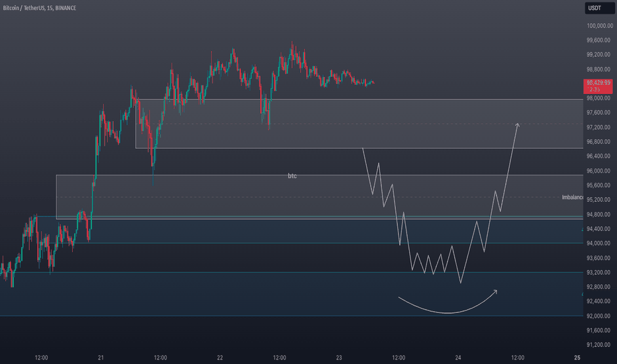Click the 92,800.00 price axis label
Image resolution: width=617 pixels, height=364 pixels.
coord(598,287)
